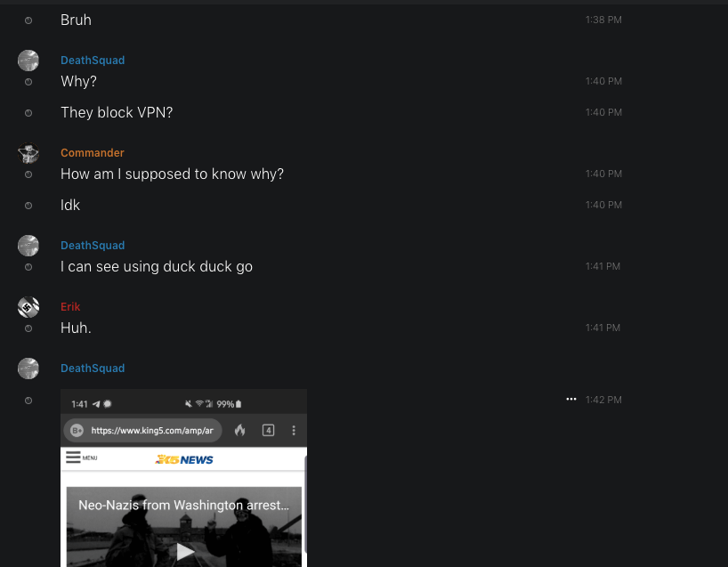The height and width of the screenshot is (567, 728).
Task: Open the browser's vertical three-dot menu
Action: coord(294,431)
